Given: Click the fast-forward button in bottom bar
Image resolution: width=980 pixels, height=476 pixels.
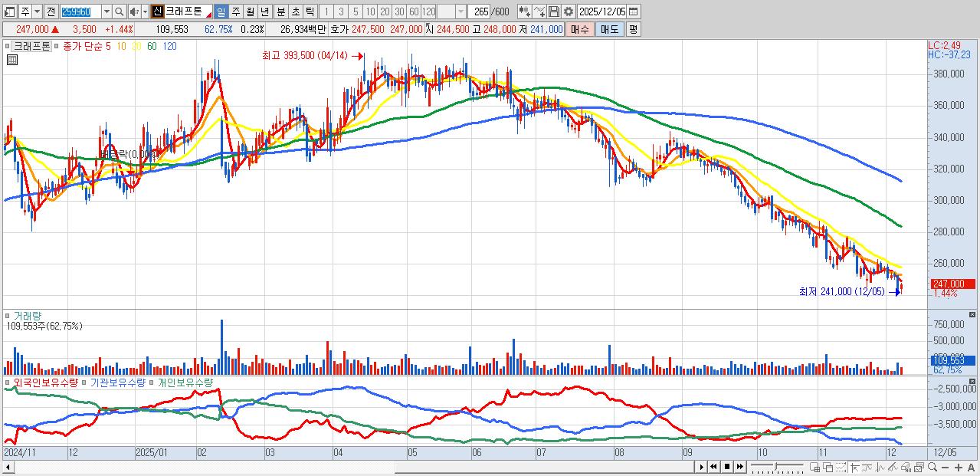Looking at the screenshot, I should pyautogui.click(x=739, y=467).
